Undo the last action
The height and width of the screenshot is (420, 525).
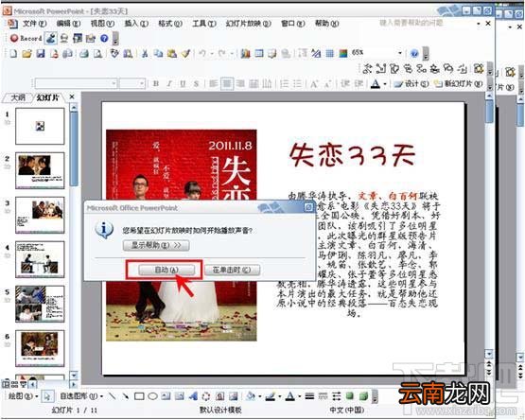click(202, 53)
